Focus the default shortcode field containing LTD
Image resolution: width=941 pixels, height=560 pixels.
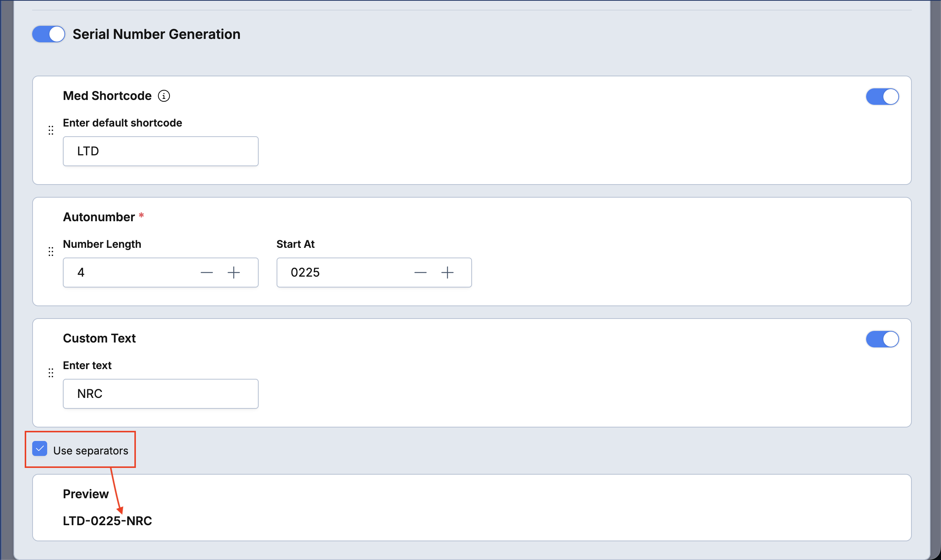[161, 151]
